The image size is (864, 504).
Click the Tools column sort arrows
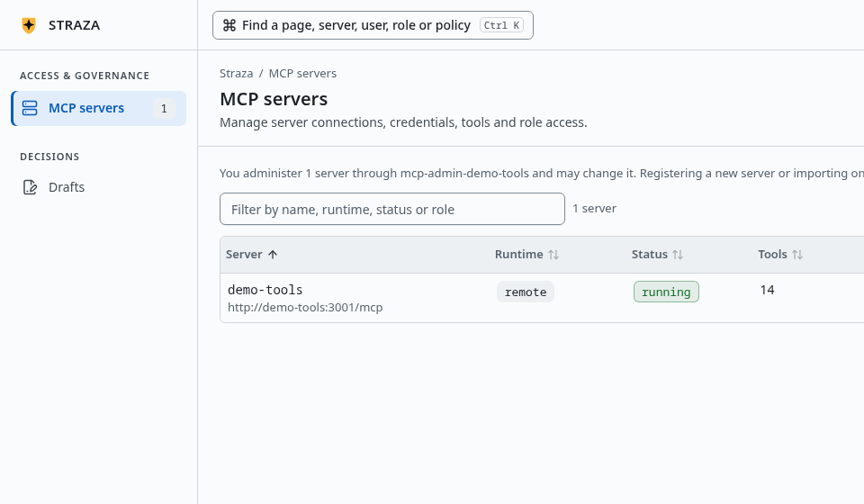point(797,255)
